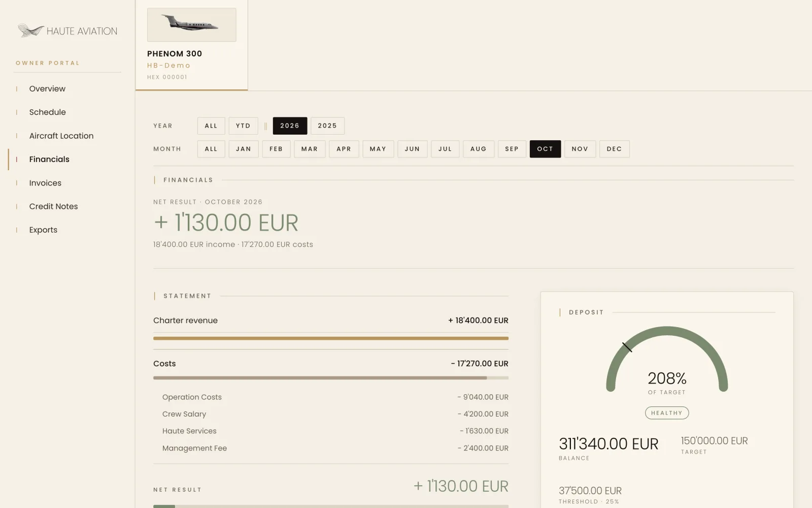The height and width of the screenshot is (508, 812).
Task: Filter by month DEC
Action: [615, 149]
